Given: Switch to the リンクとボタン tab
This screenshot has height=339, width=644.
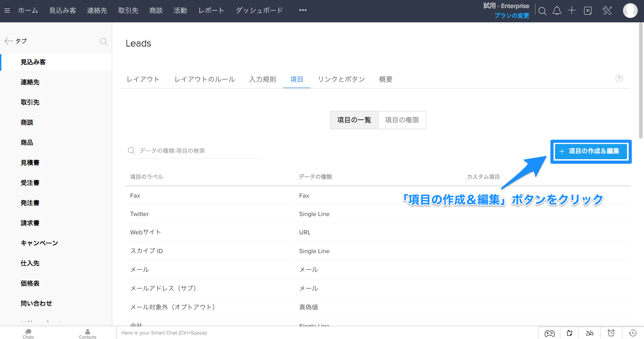Looking at the screenshot, I should [341, 79].
